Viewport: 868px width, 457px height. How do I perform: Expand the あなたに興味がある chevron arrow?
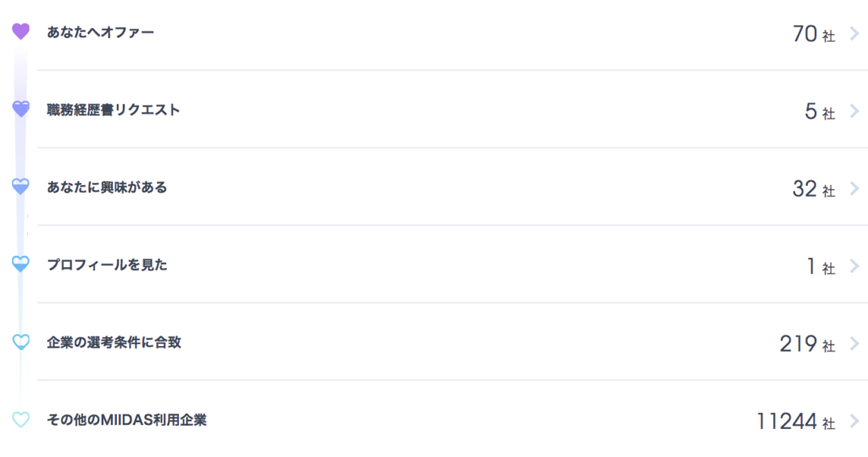(854, 188)
